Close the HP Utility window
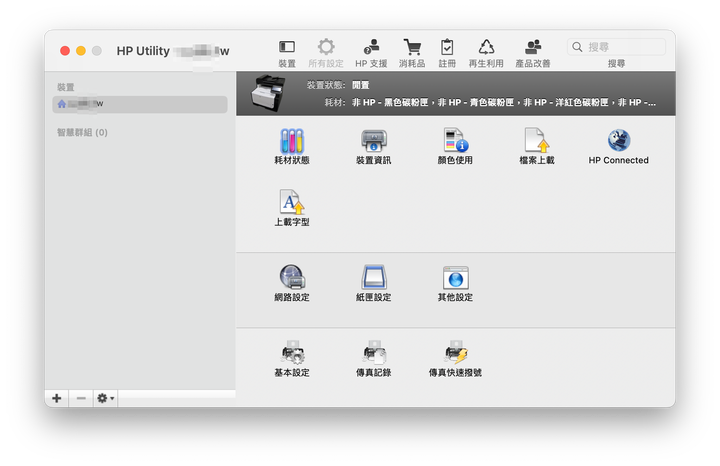This screenshot has width=720, height=466. [65, 51]
